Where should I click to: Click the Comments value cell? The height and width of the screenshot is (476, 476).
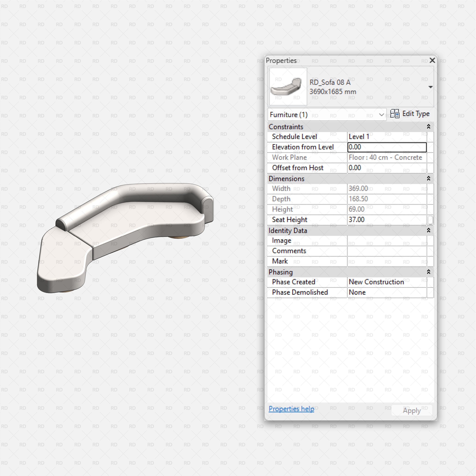[x=387, y=251]
